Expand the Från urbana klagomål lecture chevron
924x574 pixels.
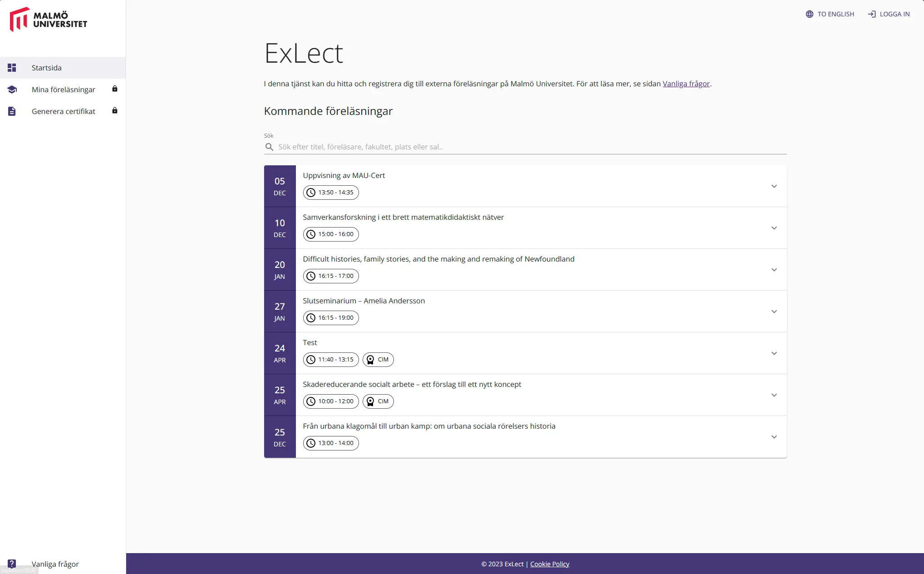(x=774, y=437)
